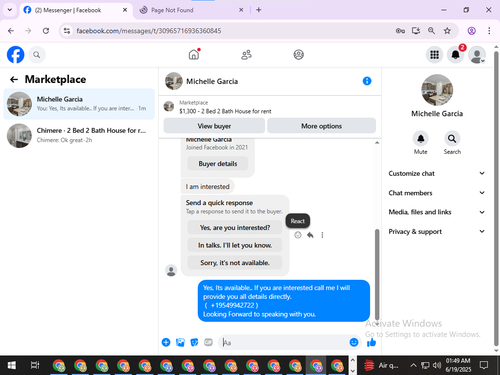
Task: Click the Facebook search magnifier icon
Action: coord(37,55)
